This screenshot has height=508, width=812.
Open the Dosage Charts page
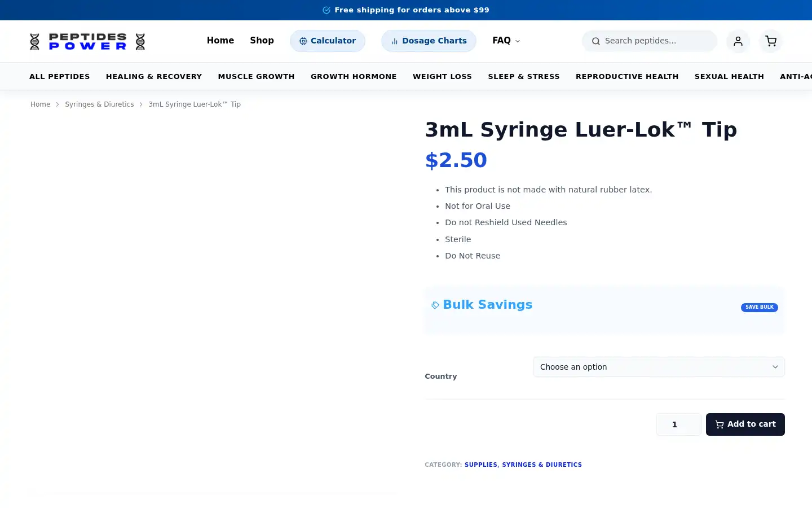click(429, 41)
